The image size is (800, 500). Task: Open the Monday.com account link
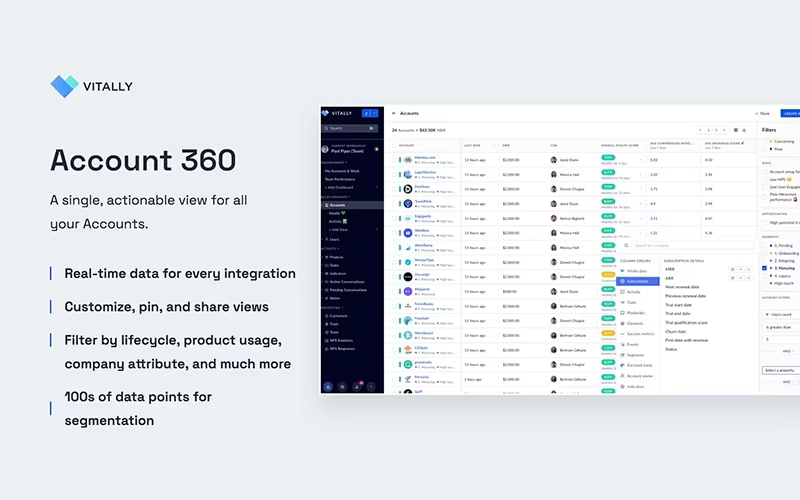click(x=424, y=158)
